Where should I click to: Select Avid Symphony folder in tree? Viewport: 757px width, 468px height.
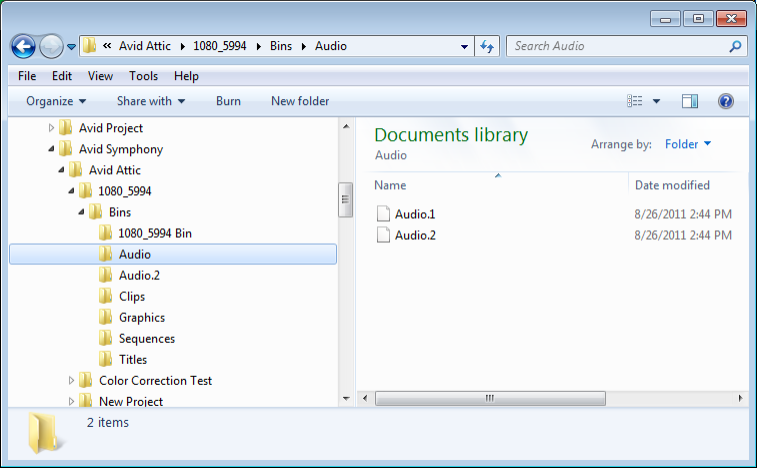point(121,149)
